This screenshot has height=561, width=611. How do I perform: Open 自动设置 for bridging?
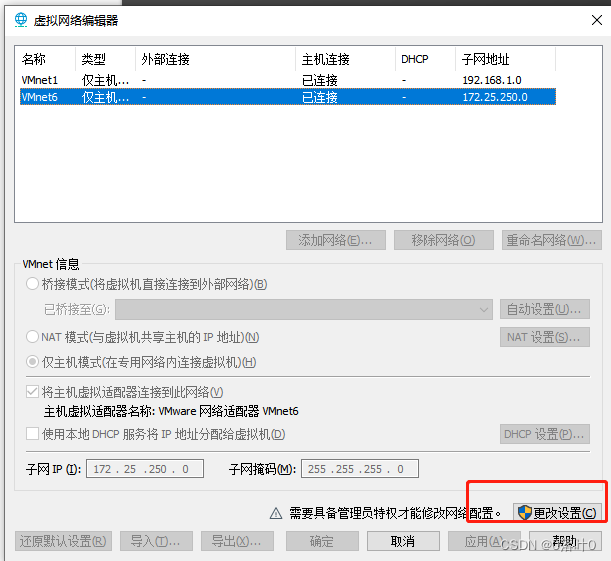click(x=545, y=309)
